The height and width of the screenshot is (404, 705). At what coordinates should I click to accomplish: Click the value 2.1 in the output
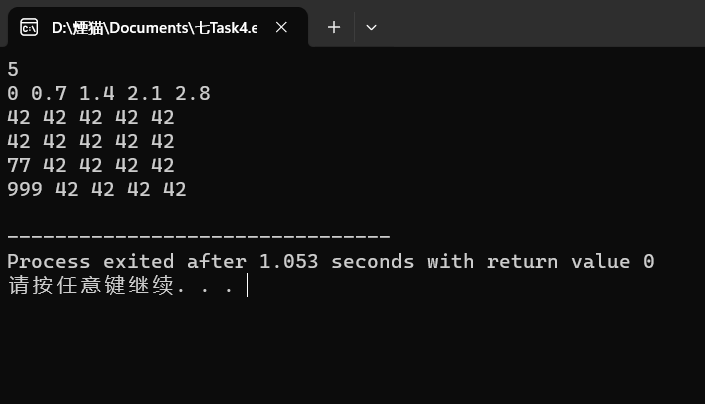(145, 94)
